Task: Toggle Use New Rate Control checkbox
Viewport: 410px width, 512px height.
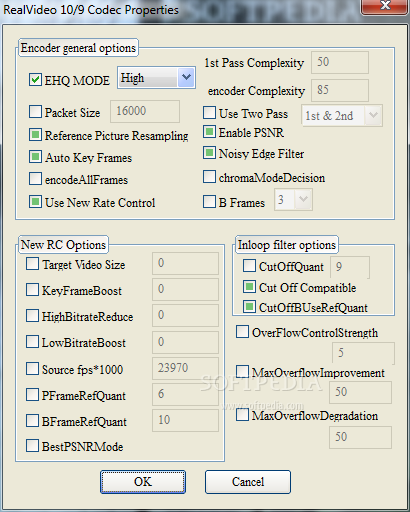Action: (x=35, y=202)
